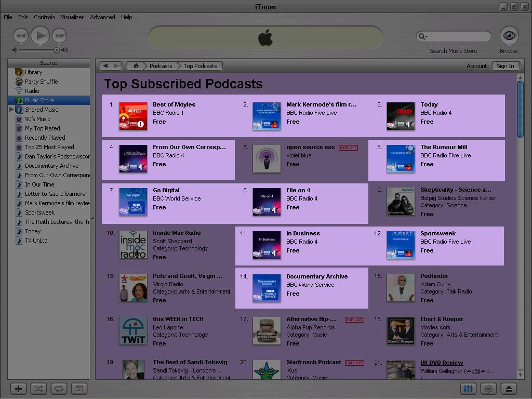
Task: Go forward in the store
Action: 116,66
